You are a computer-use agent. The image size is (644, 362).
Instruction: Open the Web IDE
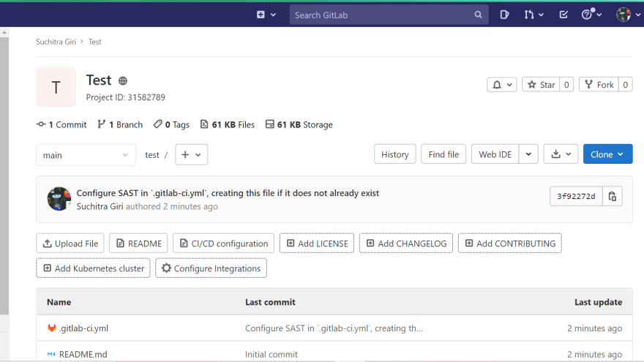pos(495,154)
